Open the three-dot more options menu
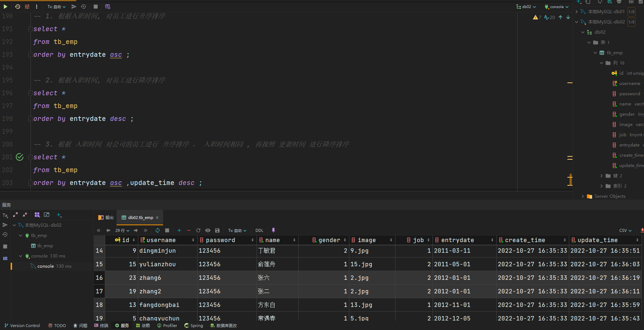This screenshot has height=330, width=644. [37, 7]
